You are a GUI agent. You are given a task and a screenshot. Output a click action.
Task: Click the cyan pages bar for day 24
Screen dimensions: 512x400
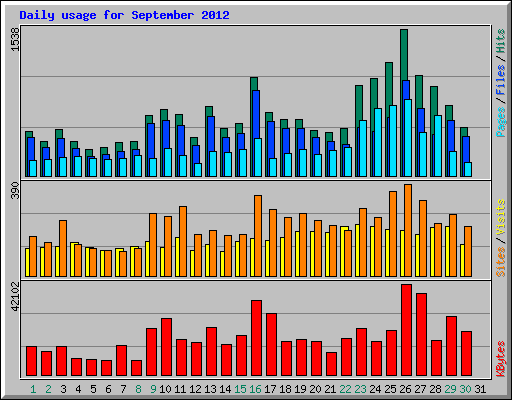pyautogui.click(x=378, y=142)
